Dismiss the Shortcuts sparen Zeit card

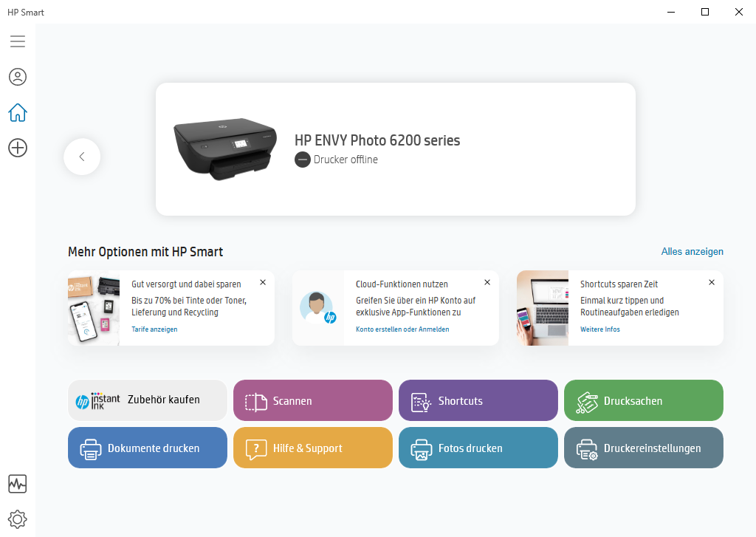[x=712, y=282]
